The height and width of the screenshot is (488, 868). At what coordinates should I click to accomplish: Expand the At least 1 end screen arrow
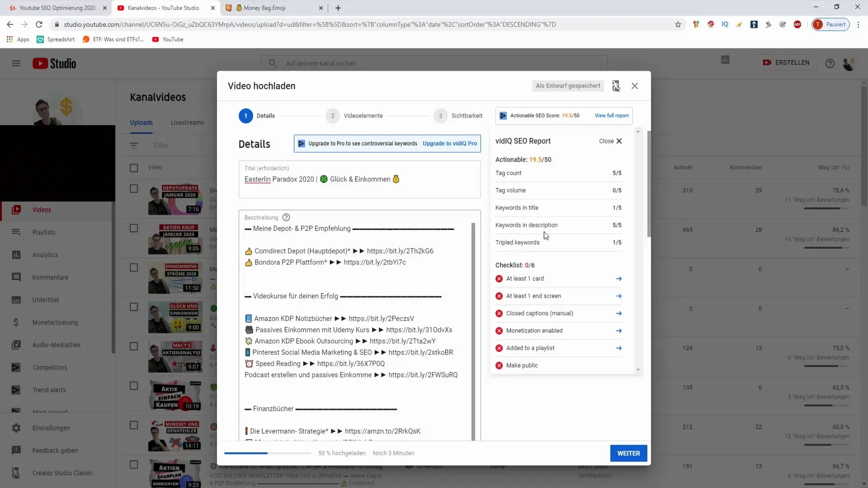619,296
